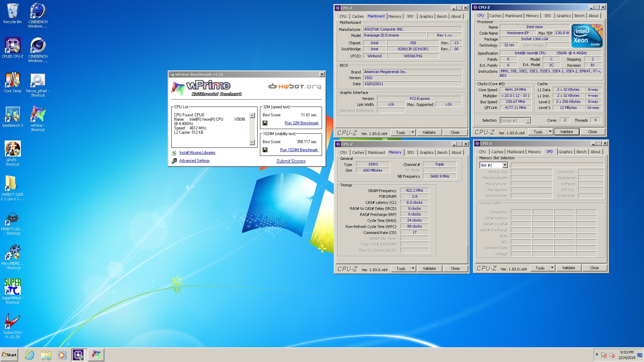Open SPD tab in Memory CPU-Z window
644x362 pixels.
[410, 153]
